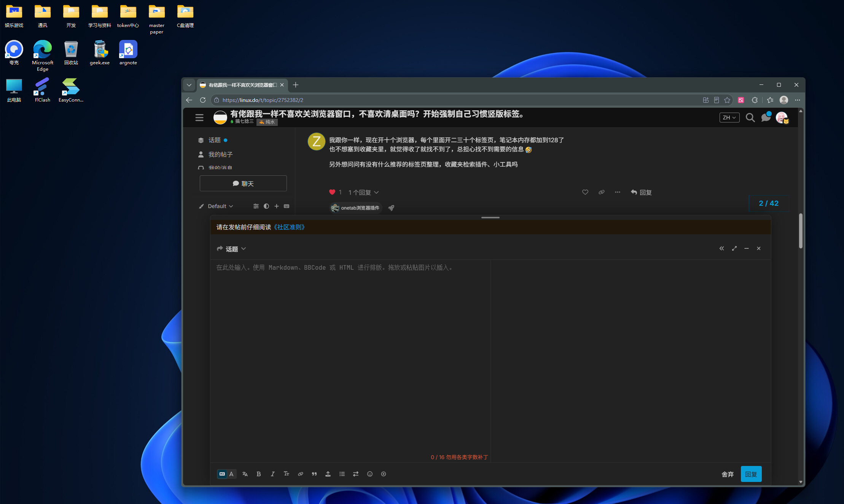
Task: Insert a bulleted list in the reply
Action: point(342,474)
